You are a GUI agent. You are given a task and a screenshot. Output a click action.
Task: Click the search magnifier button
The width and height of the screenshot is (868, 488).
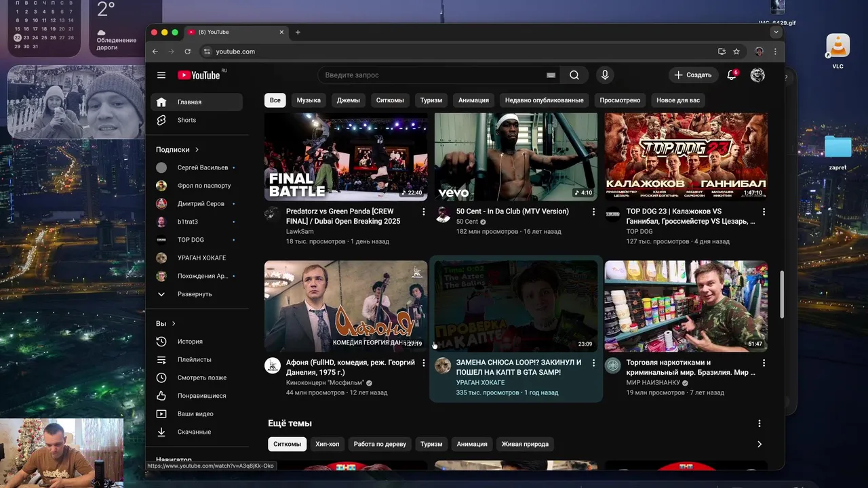(x=574, y=75)
